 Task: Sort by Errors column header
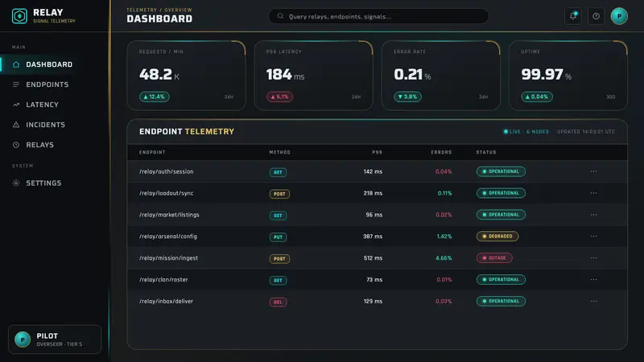[441, 152]
